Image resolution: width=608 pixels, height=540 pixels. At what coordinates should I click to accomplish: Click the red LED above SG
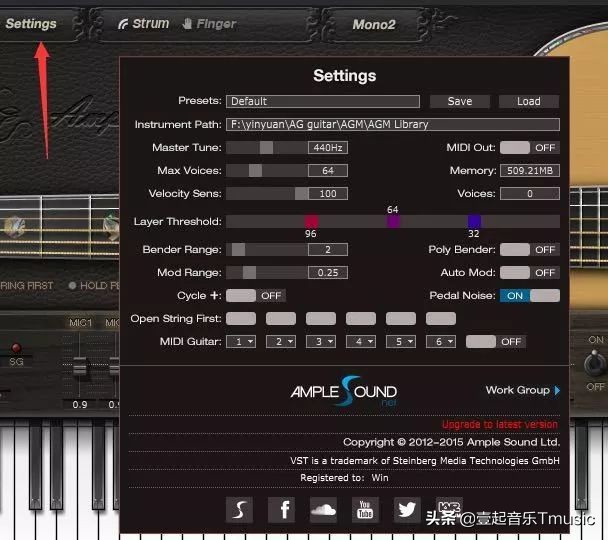[16, 347]
